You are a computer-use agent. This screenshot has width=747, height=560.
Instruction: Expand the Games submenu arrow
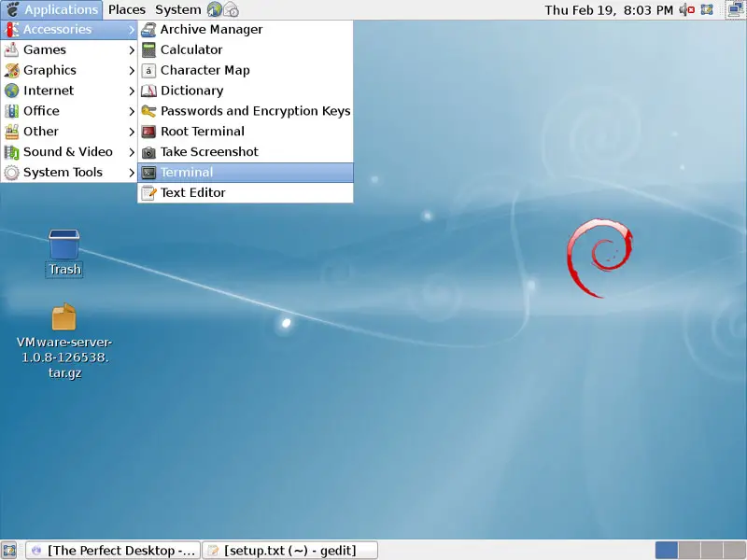click(132, 50)
